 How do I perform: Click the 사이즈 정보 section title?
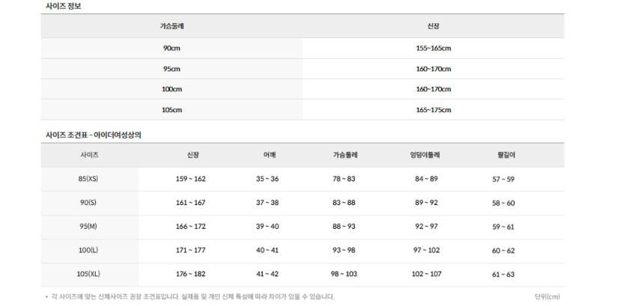(x=63, y=7)
